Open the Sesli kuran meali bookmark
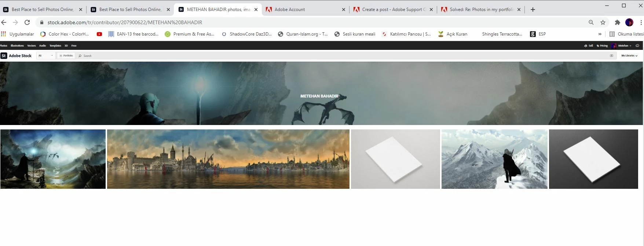644x246 pixels. 355,34
